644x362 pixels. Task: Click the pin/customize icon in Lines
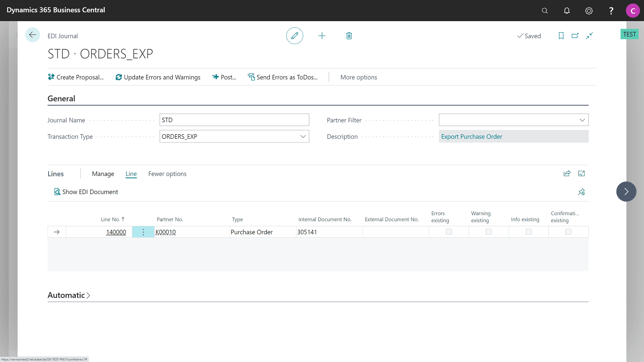click(x=582, y=192)
